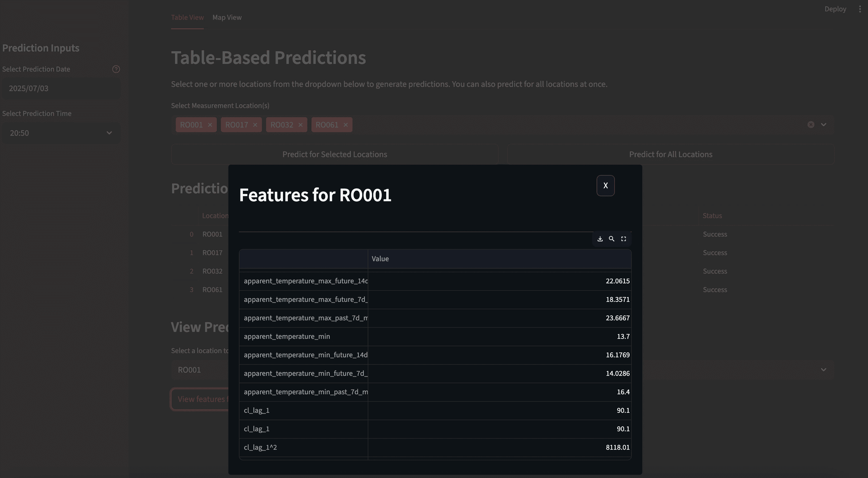This screenshot has width=868, height=478.
Task: Switch to the Map View tab
Action: pyautogui.click(x=227, y=17)
